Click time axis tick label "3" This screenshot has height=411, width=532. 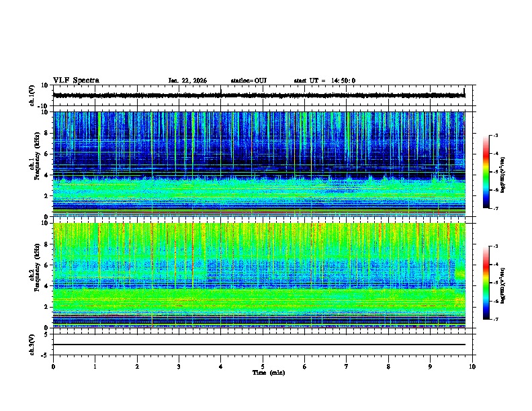pos(179,367)
